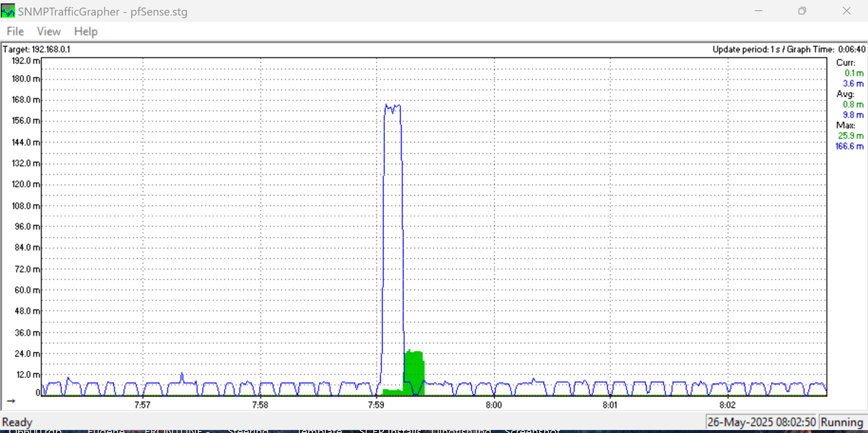
Task: Click the blue Max value 166.6 m
Action: [849, 146]
